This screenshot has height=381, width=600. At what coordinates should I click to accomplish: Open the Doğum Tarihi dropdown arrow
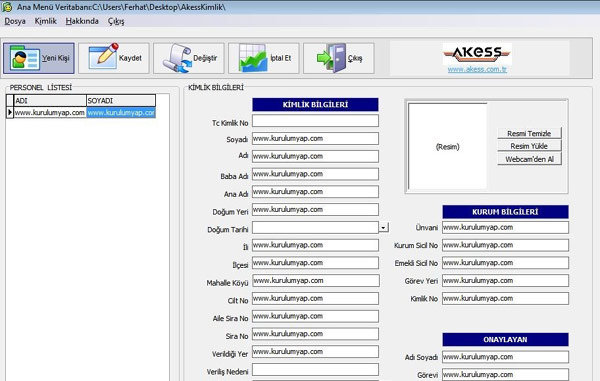click(x=383, y=228)
